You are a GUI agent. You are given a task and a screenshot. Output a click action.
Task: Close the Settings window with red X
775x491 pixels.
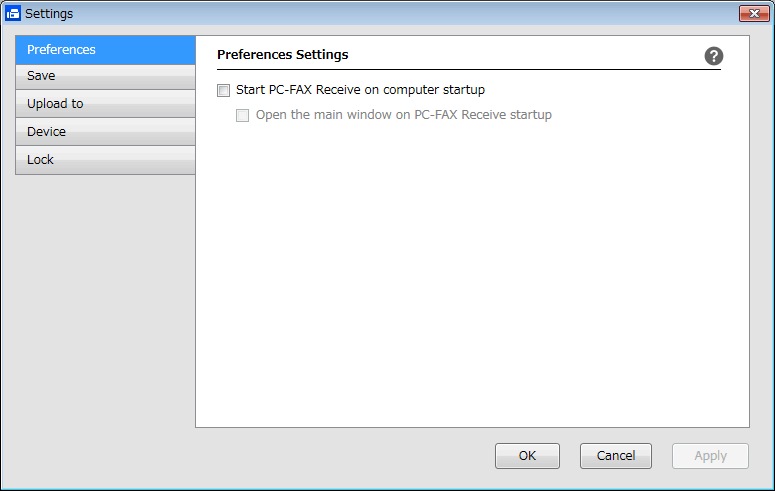pos(754,13)
